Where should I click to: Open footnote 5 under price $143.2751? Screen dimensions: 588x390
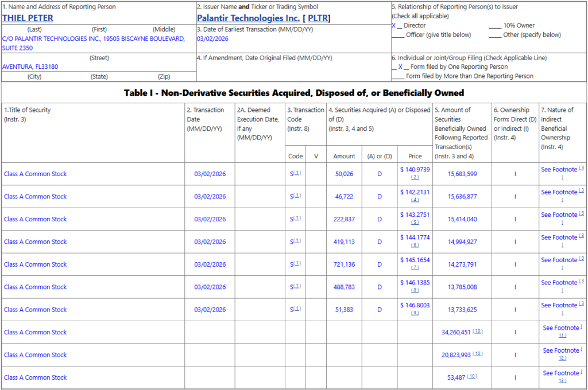coord(415,223)
